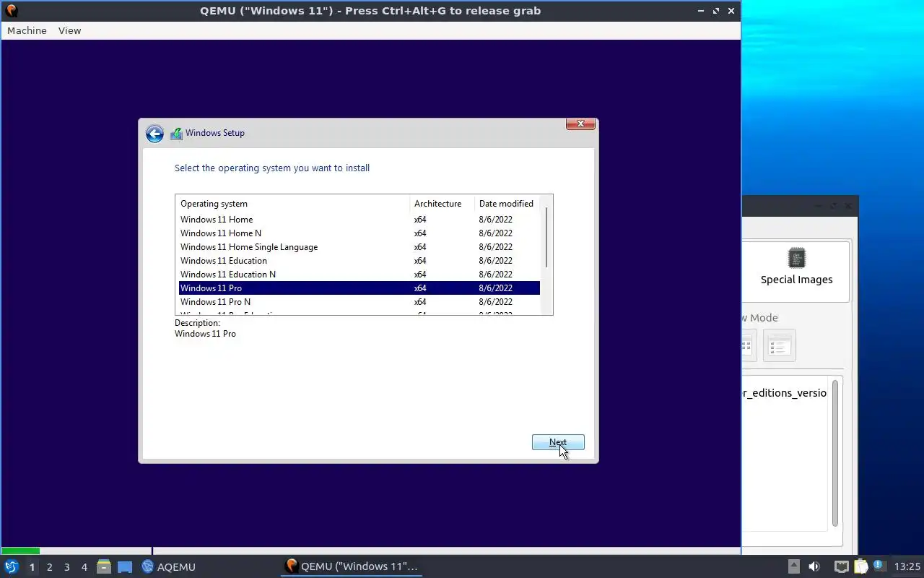Open the View menu
Image resolution: width=924 pixels, height=578 pixels.
70,30
